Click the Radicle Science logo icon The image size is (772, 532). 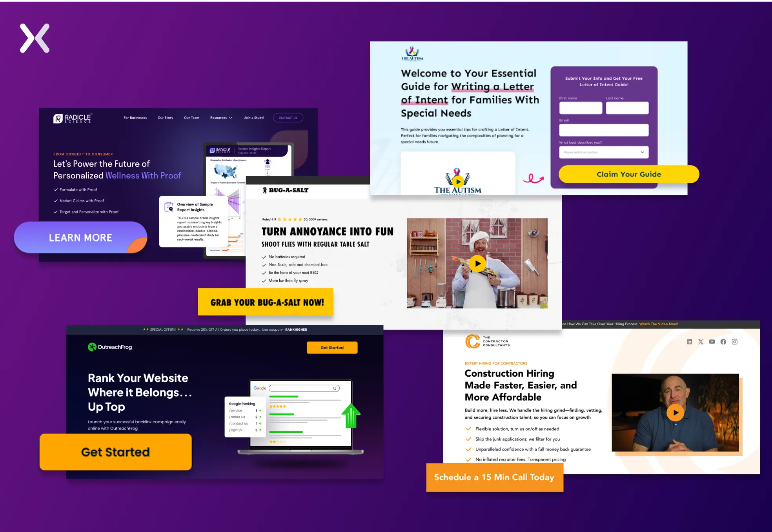coord(58,117)
